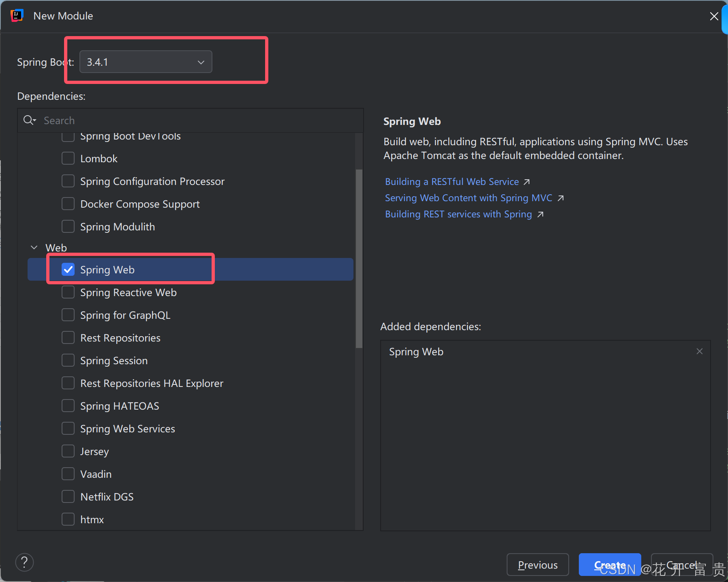Click arrow icon next to Building REST services link
The image size is (728, 582).
tap(540, 214)
